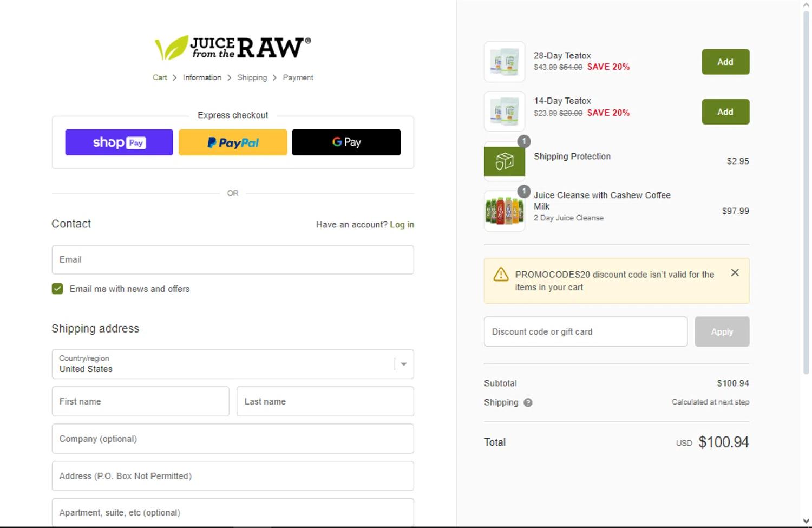The height and width of the screenshot is (528, 812).
Task: Add 14-Day Teatox to the order
Action: pos(725,112)
